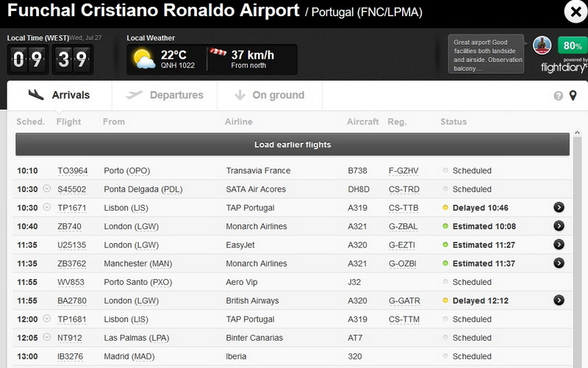Click the MAD airport code link
The image size is (588, 368).
[143, 356]
